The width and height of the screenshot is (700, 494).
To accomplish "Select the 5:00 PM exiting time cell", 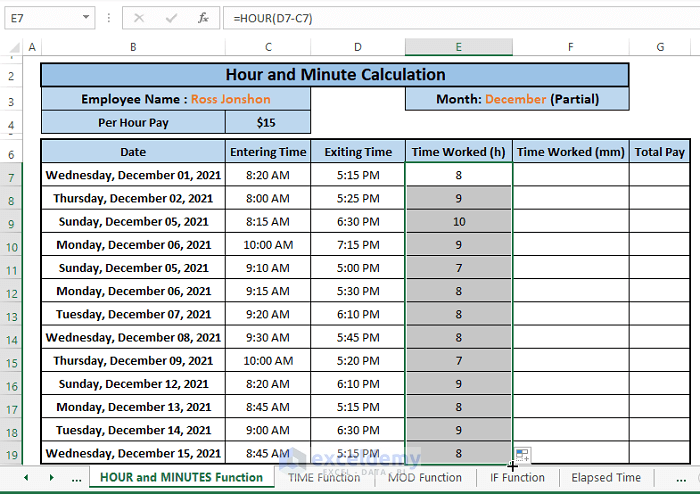I will tap(358, 268).
